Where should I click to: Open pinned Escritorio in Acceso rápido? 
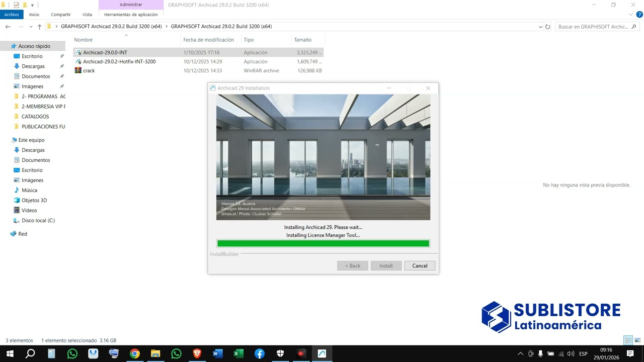(32, 56)
